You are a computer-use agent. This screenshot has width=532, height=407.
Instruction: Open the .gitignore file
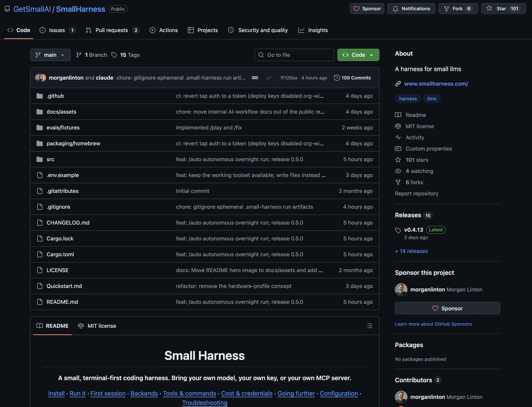58,207
